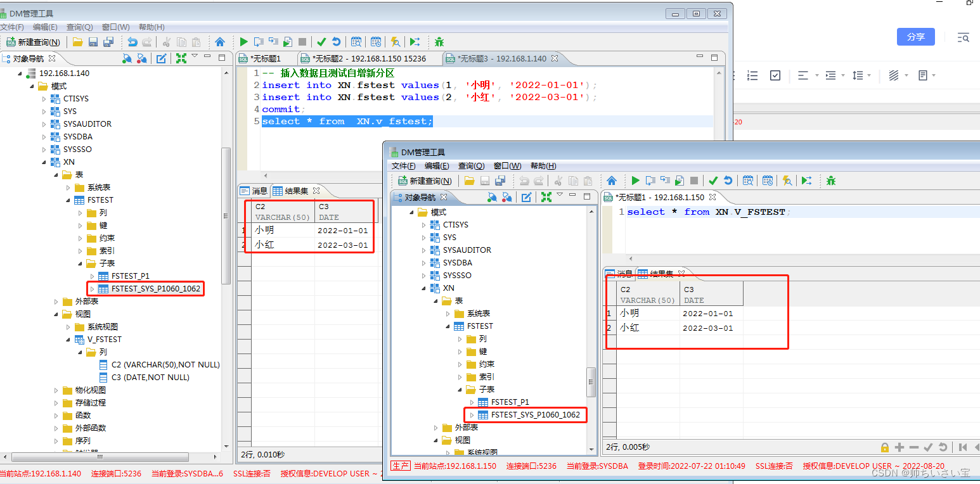This screenshot has height=484, width=980.
Task: Click green expand-arrows icon in front navigator header
Action: click(x=546, y=198)
